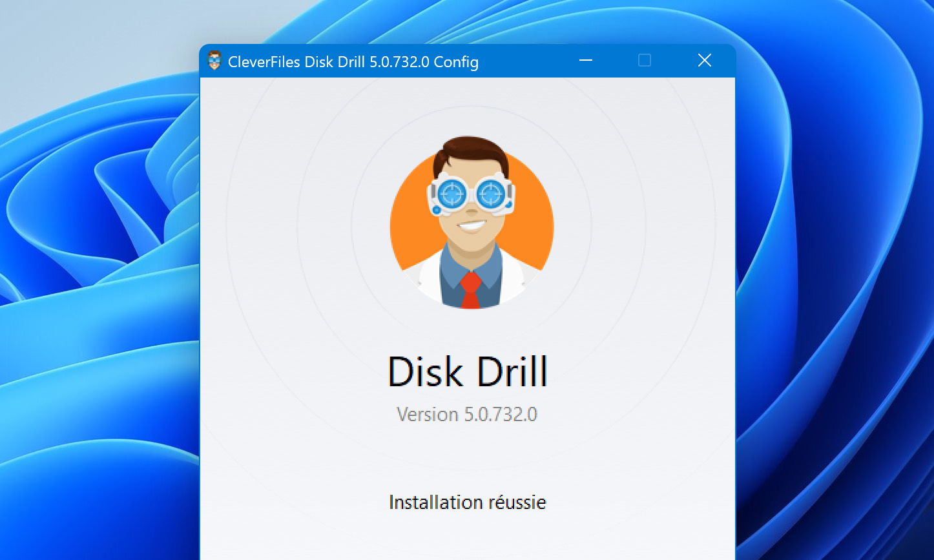934x560 pixels.
Task: Click the disabled maximize button
Action: pos(644,61)
